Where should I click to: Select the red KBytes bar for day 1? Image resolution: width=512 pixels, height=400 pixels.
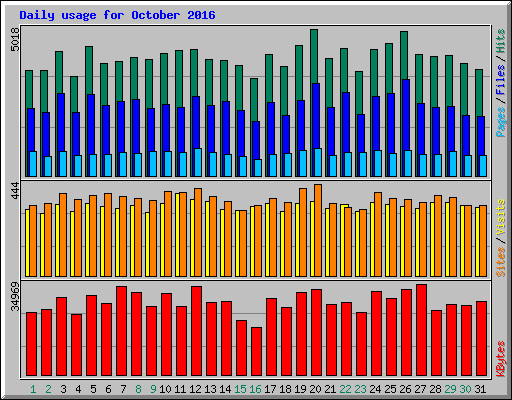coord(31,344)
